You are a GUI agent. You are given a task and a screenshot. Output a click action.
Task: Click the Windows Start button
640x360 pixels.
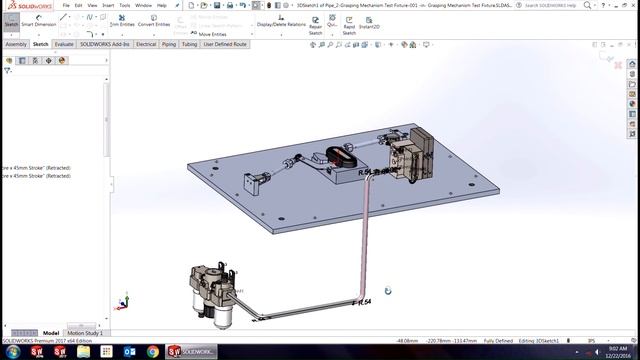point(13,351)
